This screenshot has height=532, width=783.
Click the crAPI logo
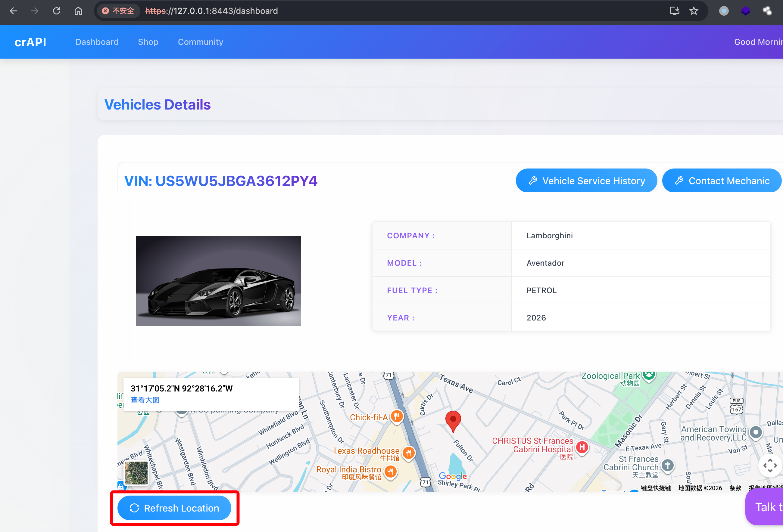click(x=30, y=42)
